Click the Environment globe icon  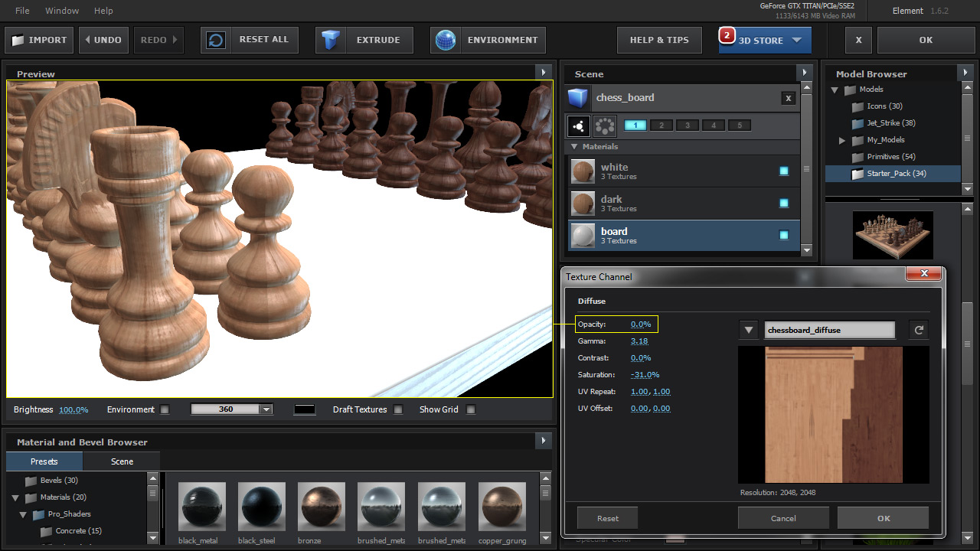tap(446, 40)
